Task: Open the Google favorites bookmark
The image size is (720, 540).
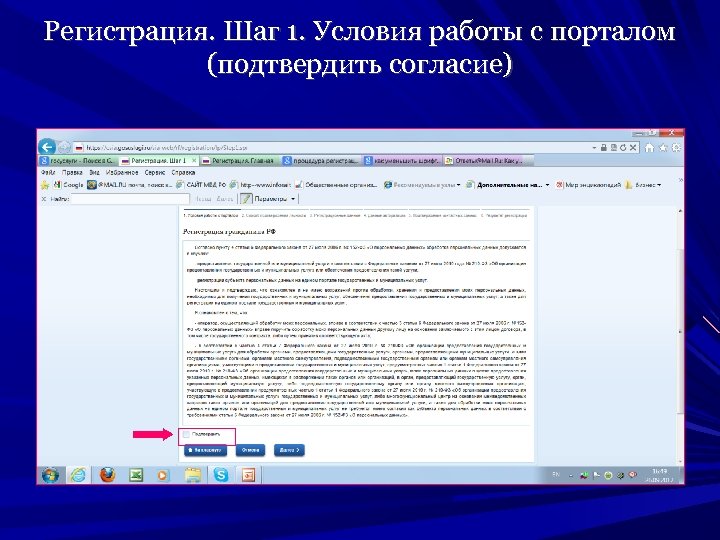Action: coord(68,185)
